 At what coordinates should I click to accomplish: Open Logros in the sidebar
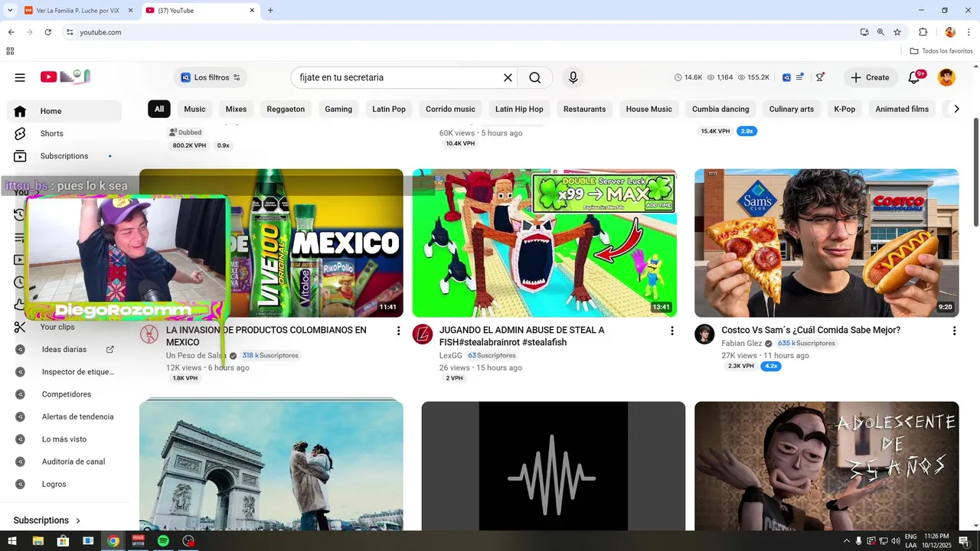pyautogui.click(x=64, y=484)
